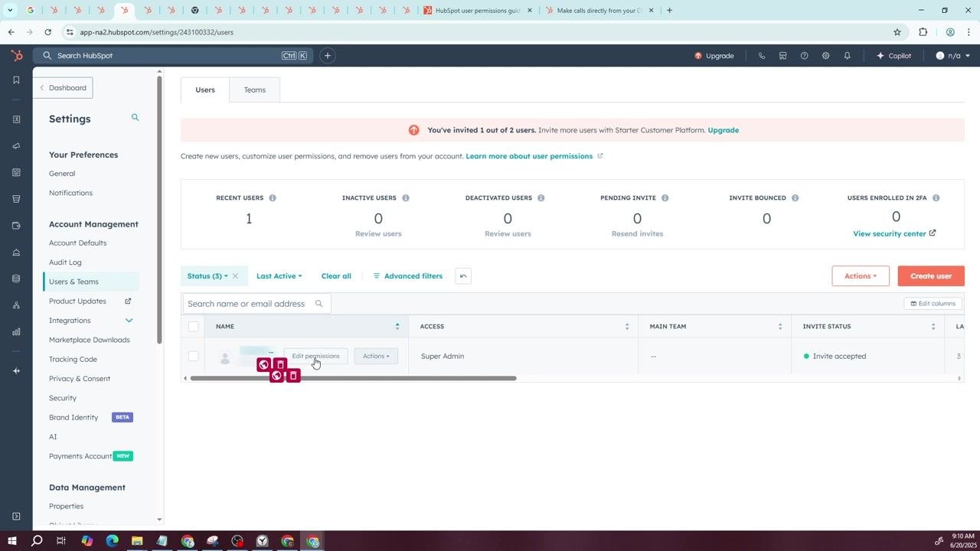Check the Super Admin user row checkbox
The image size is (980, 551).
(x=193, y=356)
